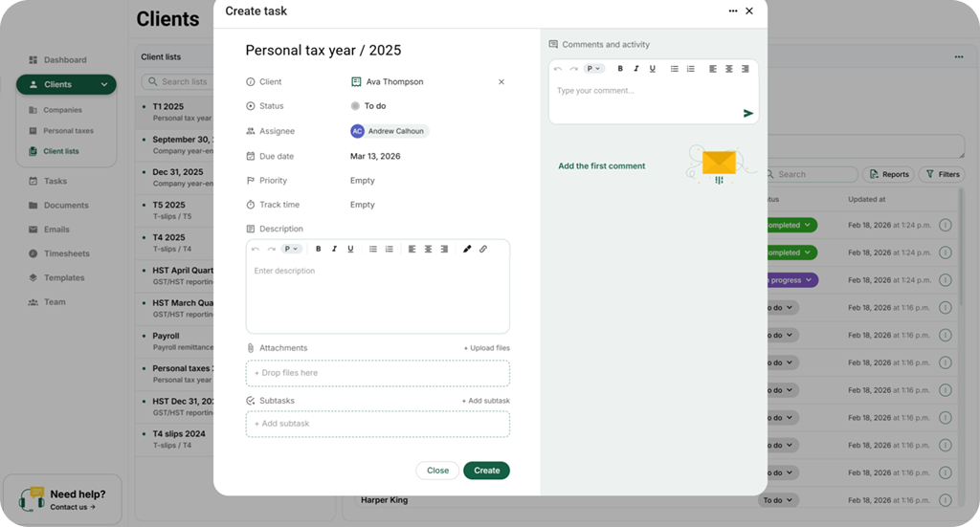Click Bold in the description toolbar
The image size is (980, 527).
click(318, 249)
